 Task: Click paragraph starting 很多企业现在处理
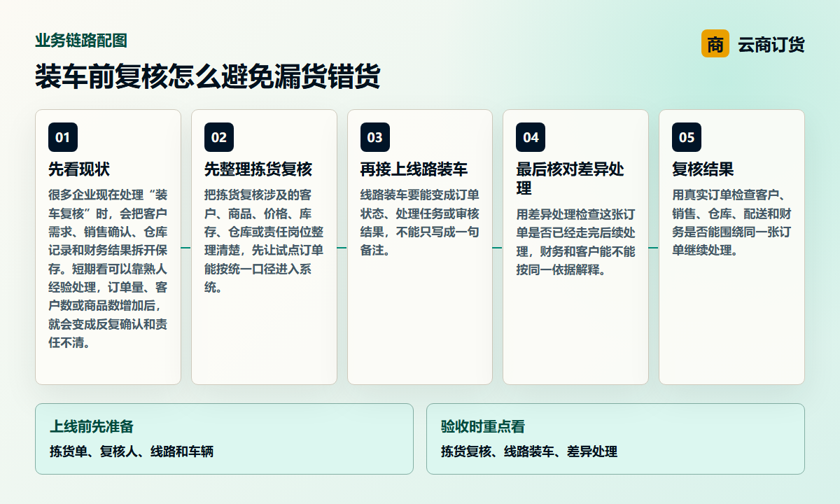pyautogui.click(x=108, y=269)
